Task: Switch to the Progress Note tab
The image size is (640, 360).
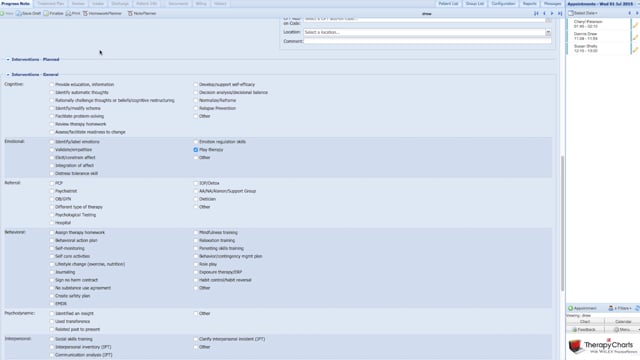Action: 16,4
